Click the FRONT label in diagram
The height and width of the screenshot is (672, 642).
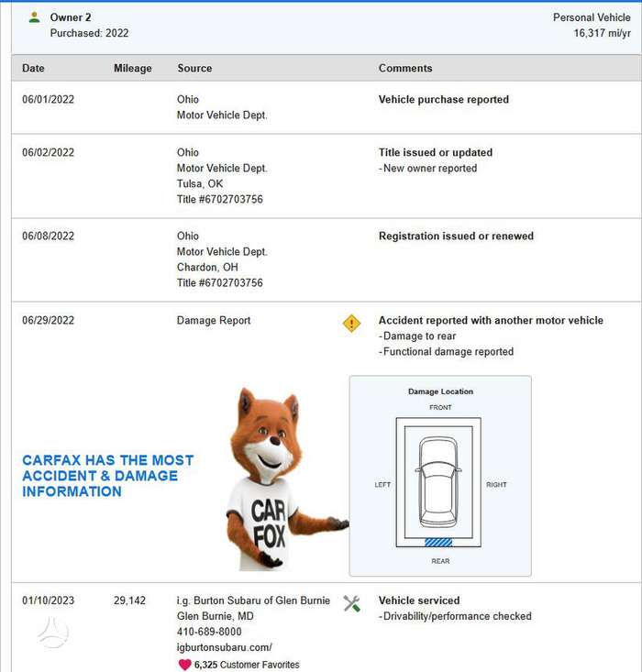(x=440, y=408)
